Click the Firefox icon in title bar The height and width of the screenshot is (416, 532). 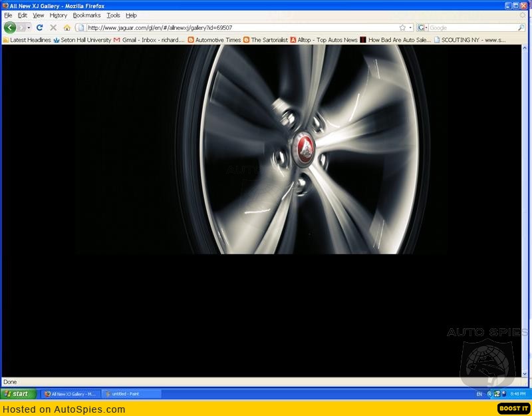click(5, 6)
